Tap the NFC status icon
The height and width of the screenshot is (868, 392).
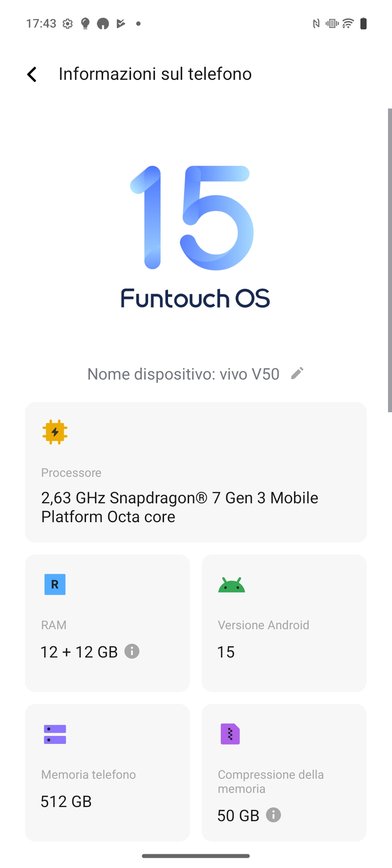pyautogui.click(x=316, y=24)
